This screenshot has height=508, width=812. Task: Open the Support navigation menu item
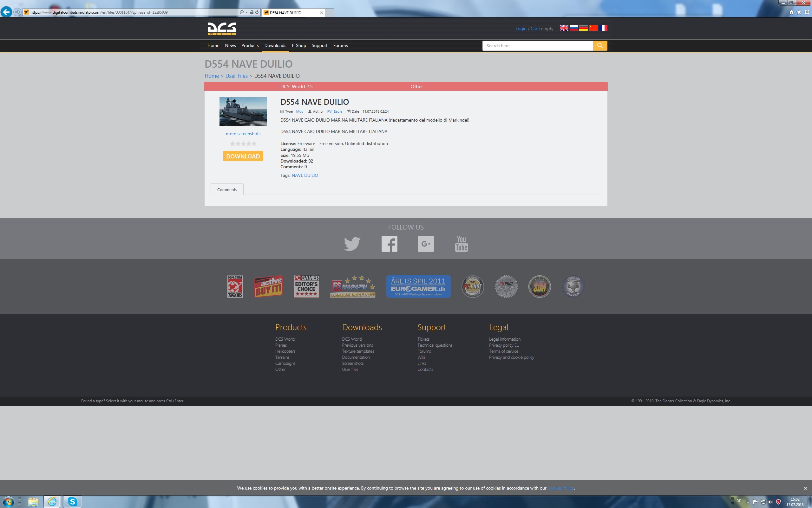click(x=319, y=45)
